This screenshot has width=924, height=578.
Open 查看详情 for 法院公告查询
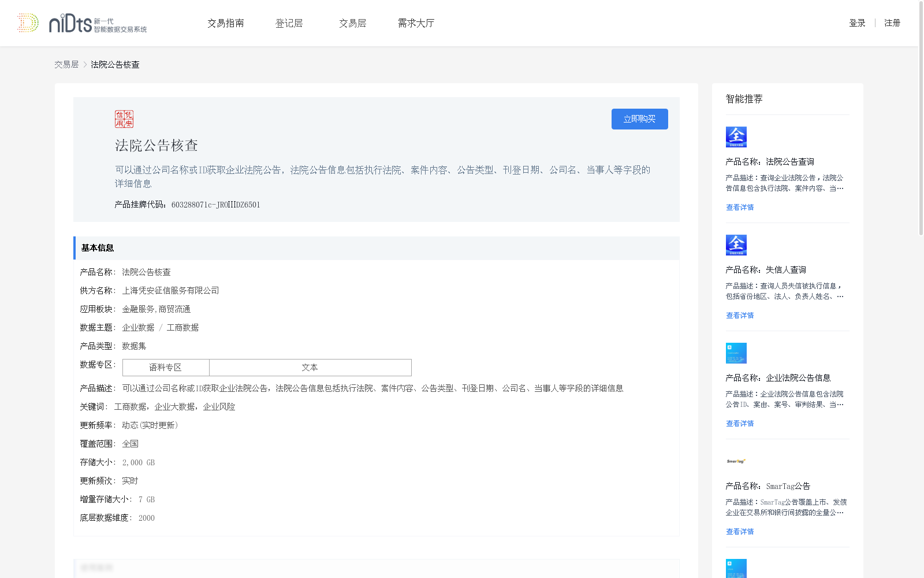(740, 208)
